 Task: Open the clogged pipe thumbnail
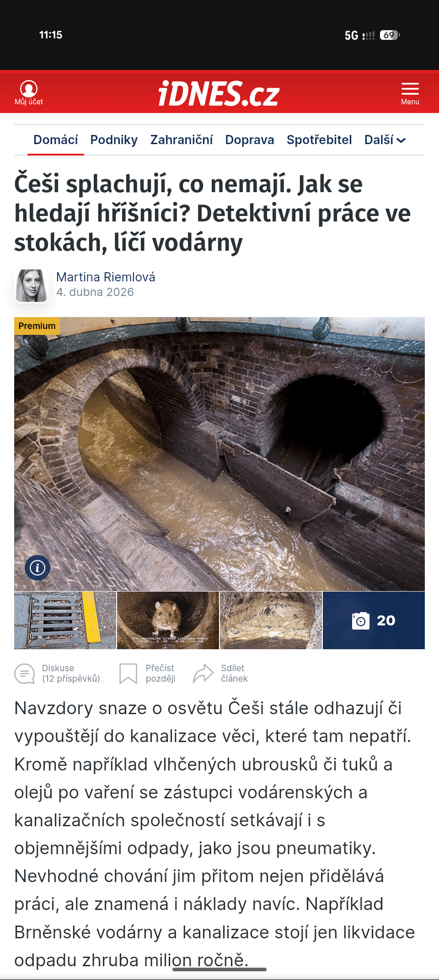coord(271,620)
